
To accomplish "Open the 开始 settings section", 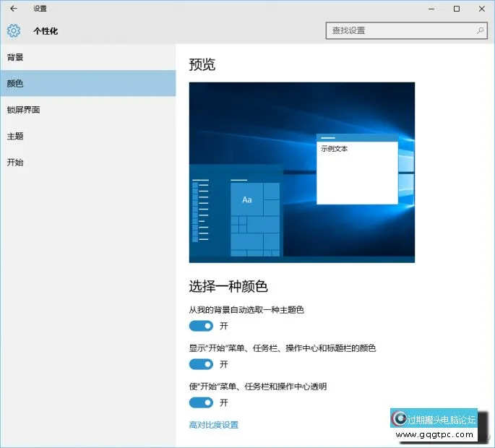I will [x=88, y=163].
